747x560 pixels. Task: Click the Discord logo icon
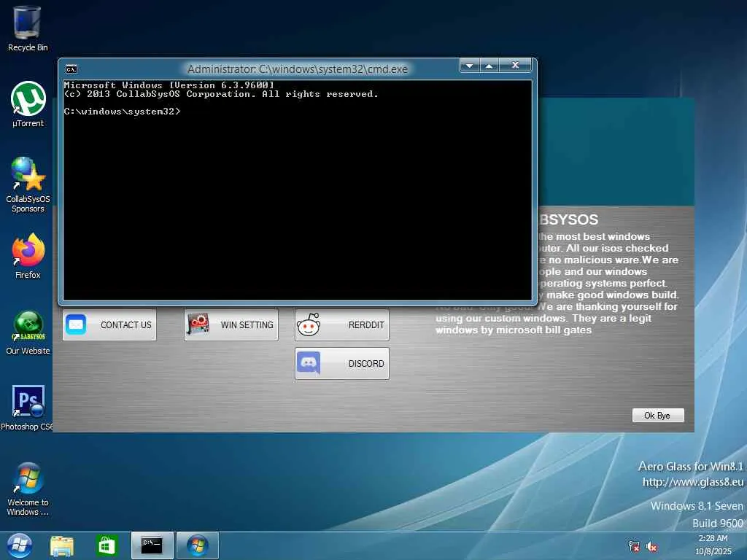pos(309,363)
